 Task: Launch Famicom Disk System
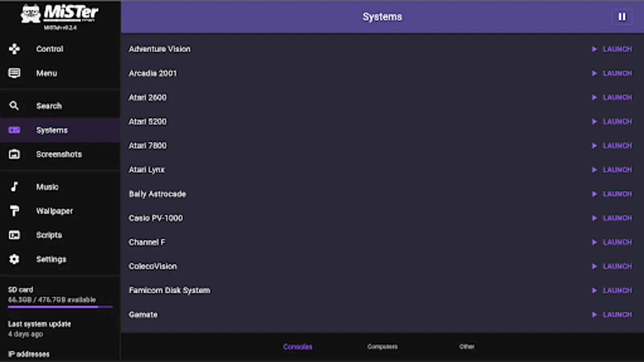tap(612, 290)
